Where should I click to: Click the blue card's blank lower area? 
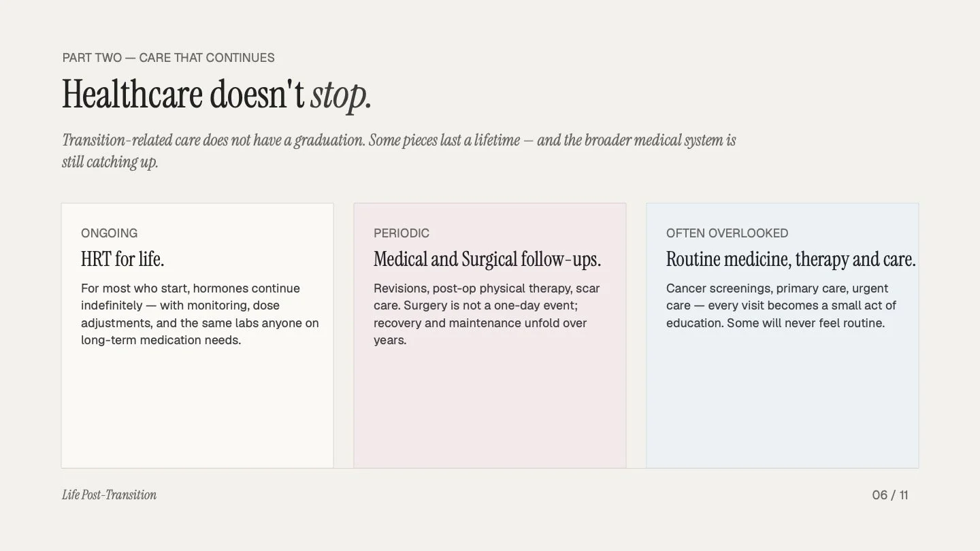(x=783, y=401)
